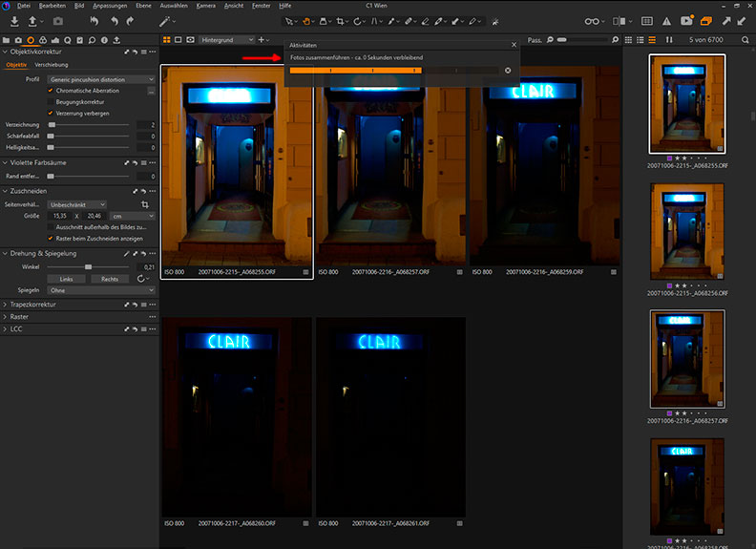Expand the Raster panel
Viewport: 756px width, 549px height.
pos(5,317)
